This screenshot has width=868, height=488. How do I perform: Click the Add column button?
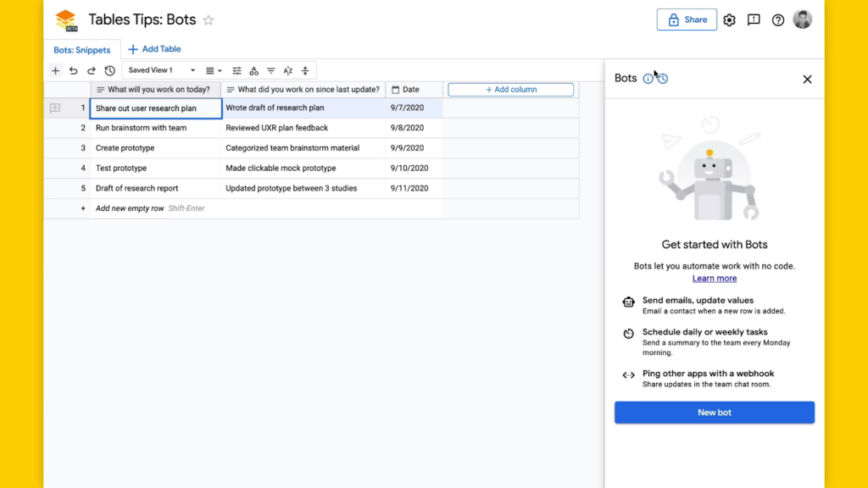510,90
